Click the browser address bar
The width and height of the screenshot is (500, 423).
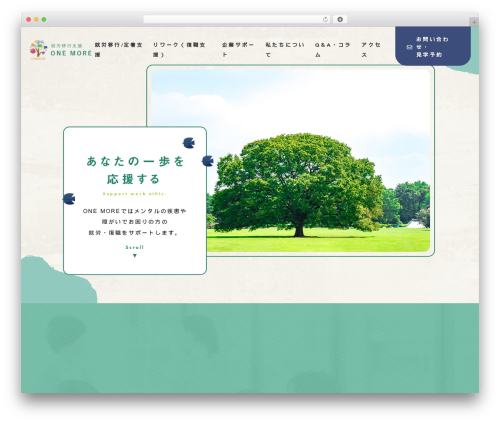coord(237,19)
